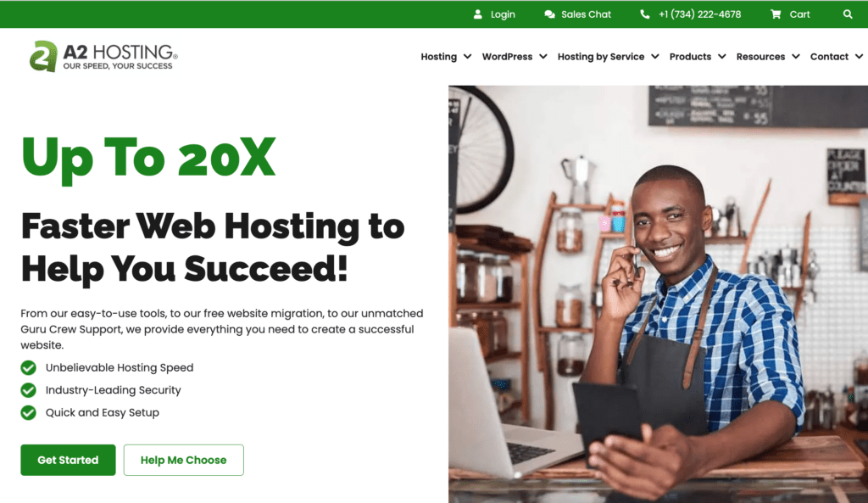Open the Sales Chat bubble icon
This screenshot has width=868, height=503.
(549, 14)
